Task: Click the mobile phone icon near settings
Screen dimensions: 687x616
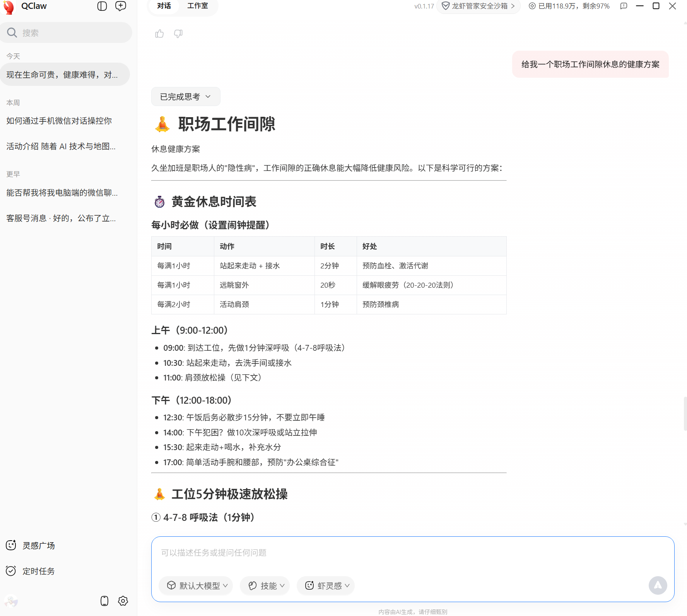Action: tap(104, 601)
